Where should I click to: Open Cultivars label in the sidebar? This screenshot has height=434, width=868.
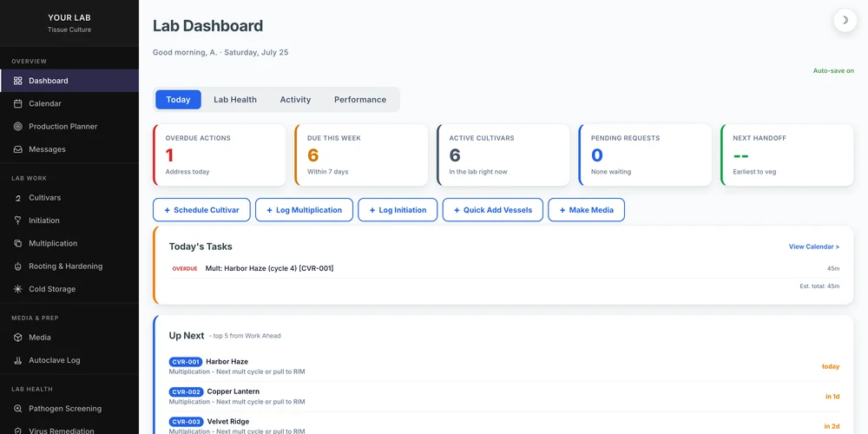45,198
